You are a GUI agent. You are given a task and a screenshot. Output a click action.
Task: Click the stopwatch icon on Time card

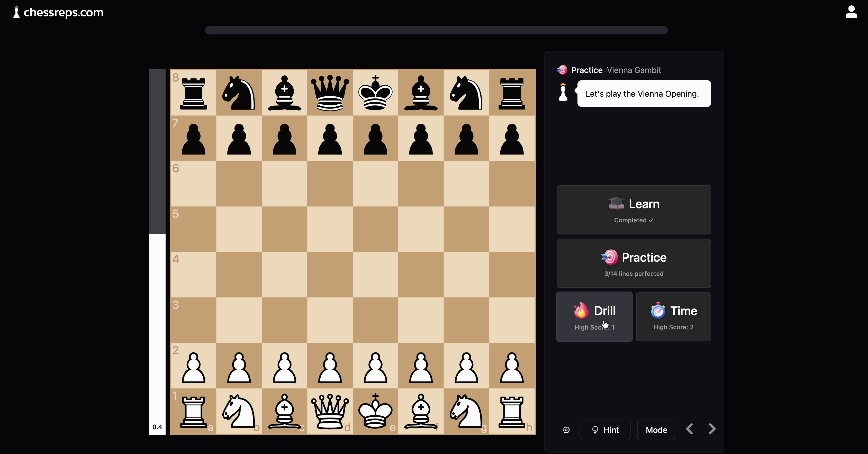658,311
